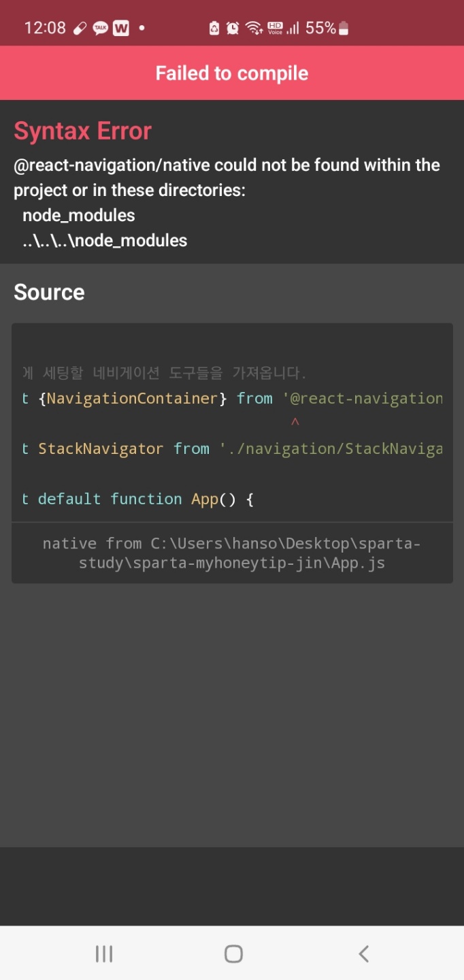The height and width of the screenshot is (980, 464).
Task: Tap the 12:08 clock in status bar
Action: [x=45, y=28]
